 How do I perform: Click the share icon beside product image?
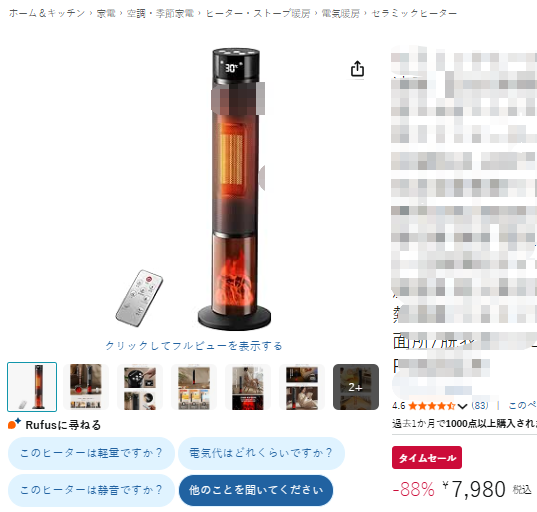(357, 69)
